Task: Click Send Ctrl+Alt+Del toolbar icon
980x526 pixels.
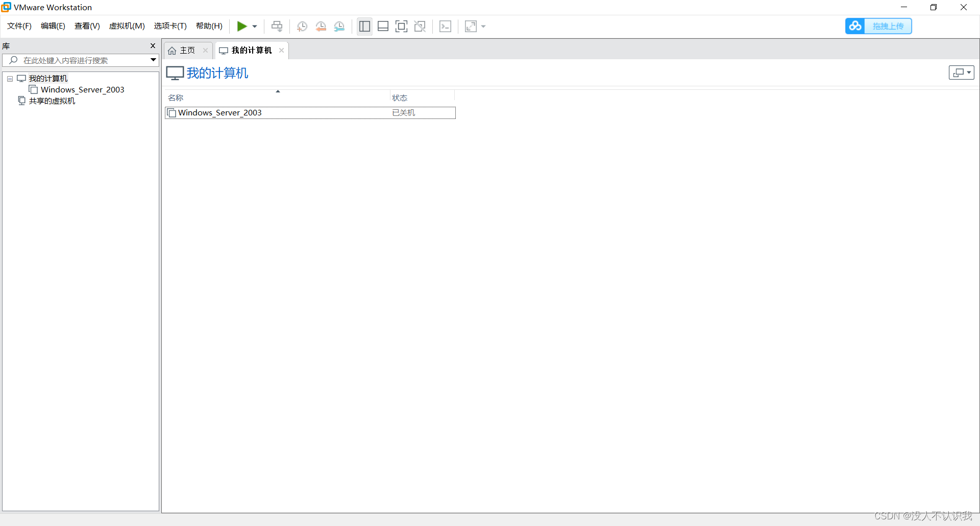Action: tap(277, 26)
